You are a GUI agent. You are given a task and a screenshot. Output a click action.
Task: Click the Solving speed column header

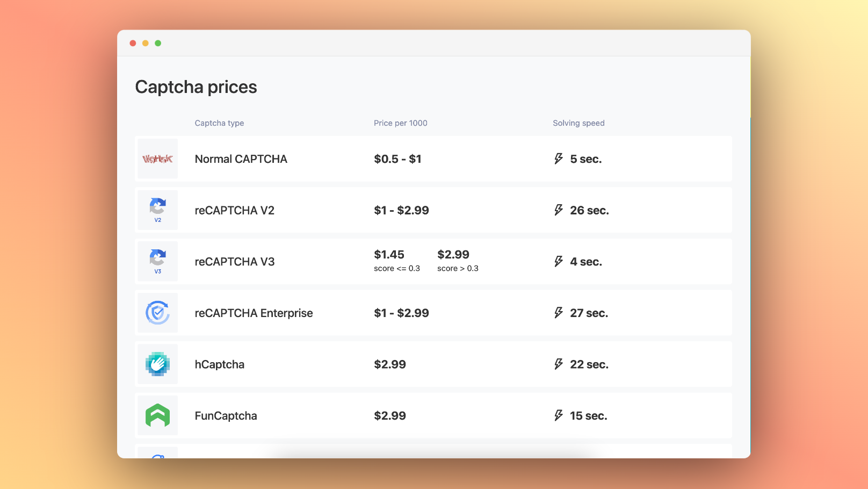click(578, 123)
